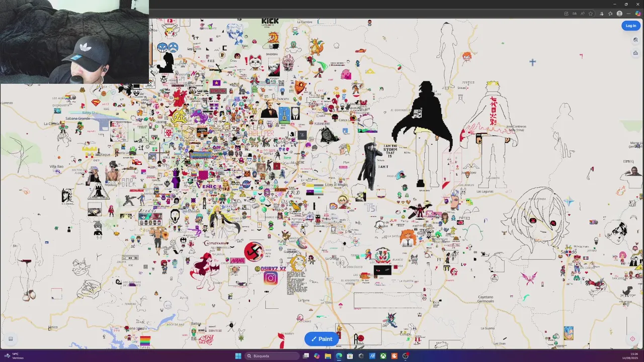Click the Instagram logo pixel art on map

coord(270,278)
